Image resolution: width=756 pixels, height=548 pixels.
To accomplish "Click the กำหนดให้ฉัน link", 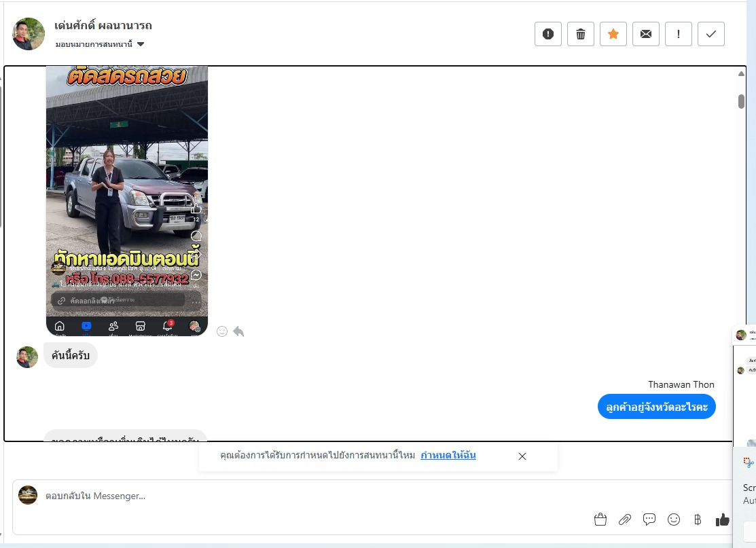I will 448,456.
